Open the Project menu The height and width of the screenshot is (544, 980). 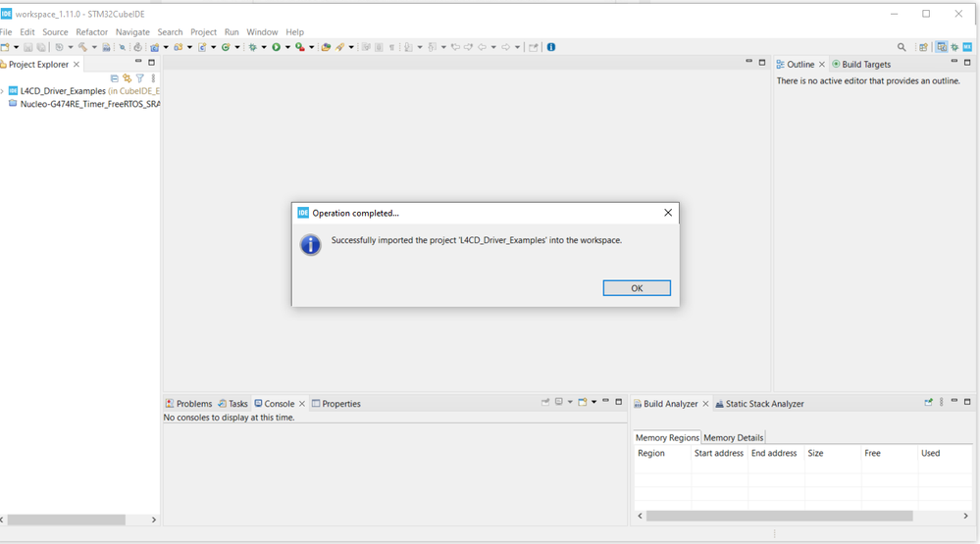(203, 31)
